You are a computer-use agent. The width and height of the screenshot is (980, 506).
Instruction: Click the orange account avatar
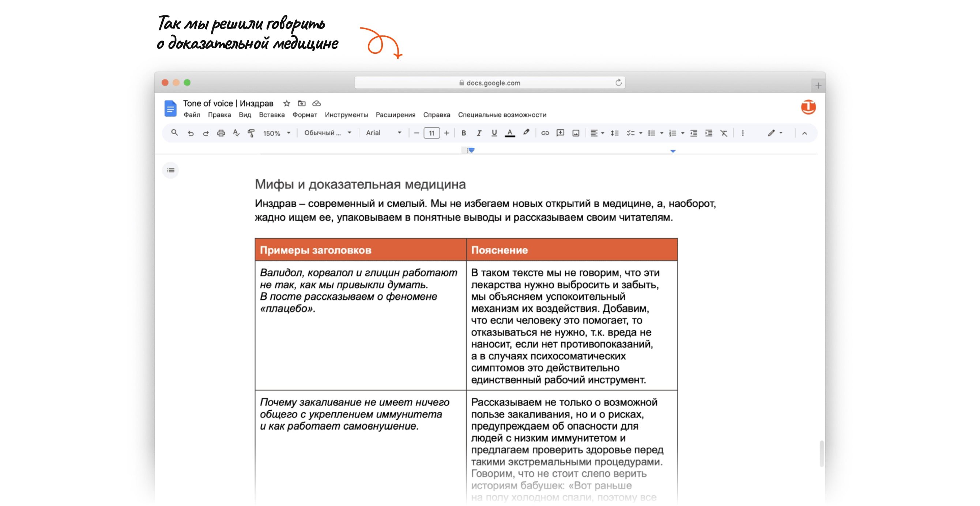[x=808, y=107]
